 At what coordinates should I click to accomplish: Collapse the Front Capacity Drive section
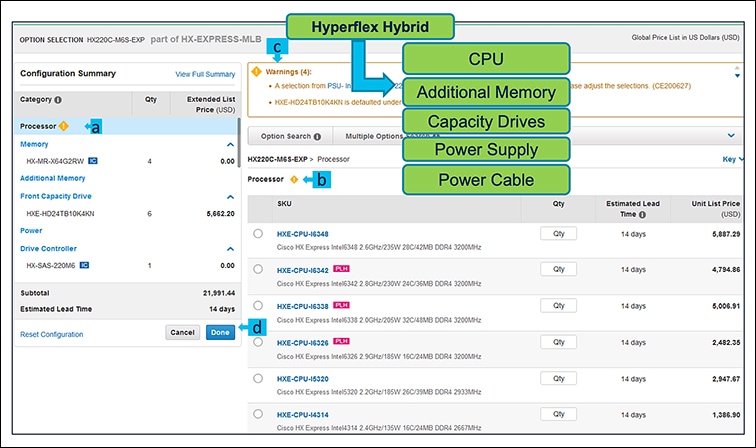pos(231,196)
